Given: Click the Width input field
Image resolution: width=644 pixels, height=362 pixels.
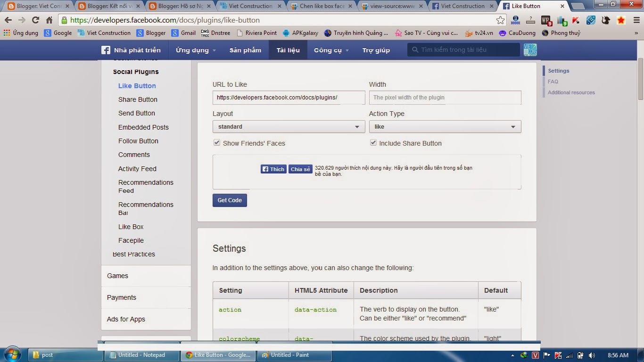Looking at the screenshot, I should tap(445, 98).
